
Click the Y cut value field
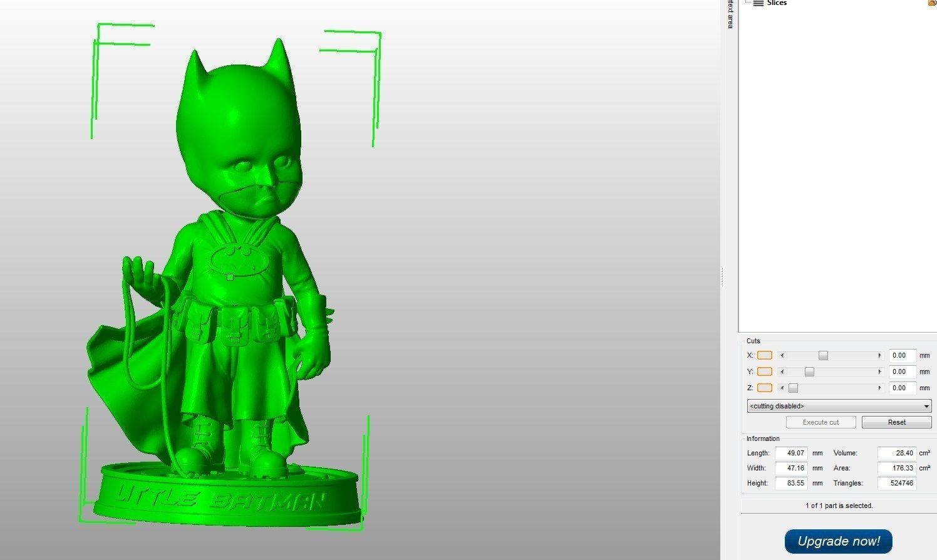point(902,371)
